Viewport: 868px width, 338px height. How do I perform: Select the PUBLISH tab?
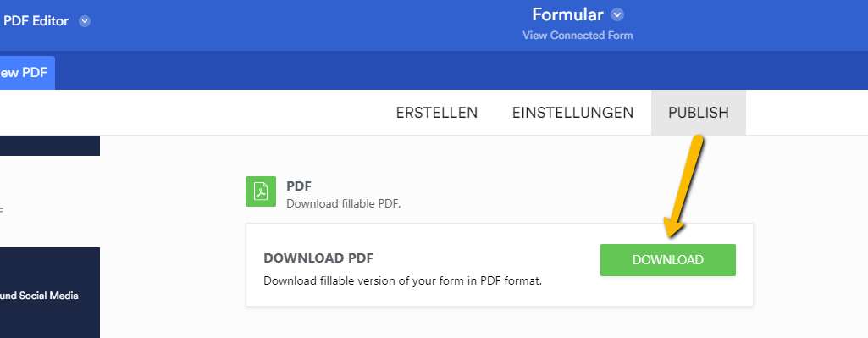coord(699,113)
